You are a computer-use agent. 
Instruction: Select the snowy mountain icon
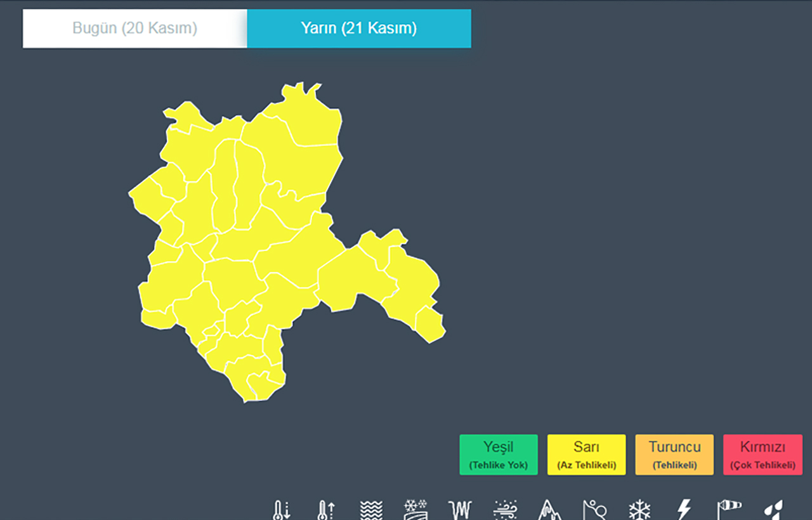pyautogui.click(x=549, y=510)
